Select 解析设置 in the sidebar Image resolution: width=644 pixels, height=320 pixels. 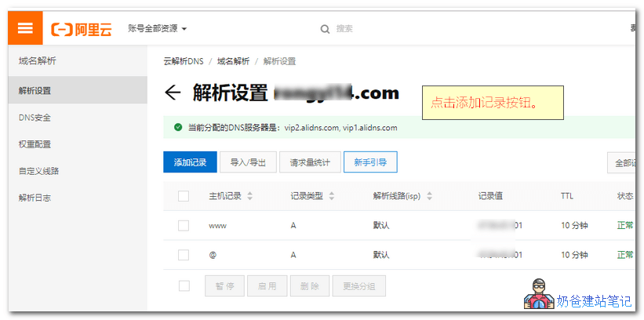(x=78, y=90)
